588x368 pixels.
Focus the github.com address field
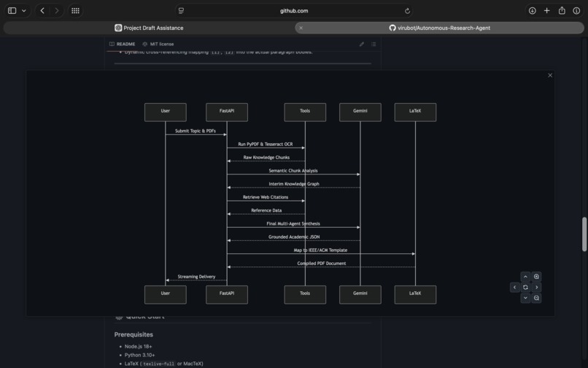click(294, 11)
